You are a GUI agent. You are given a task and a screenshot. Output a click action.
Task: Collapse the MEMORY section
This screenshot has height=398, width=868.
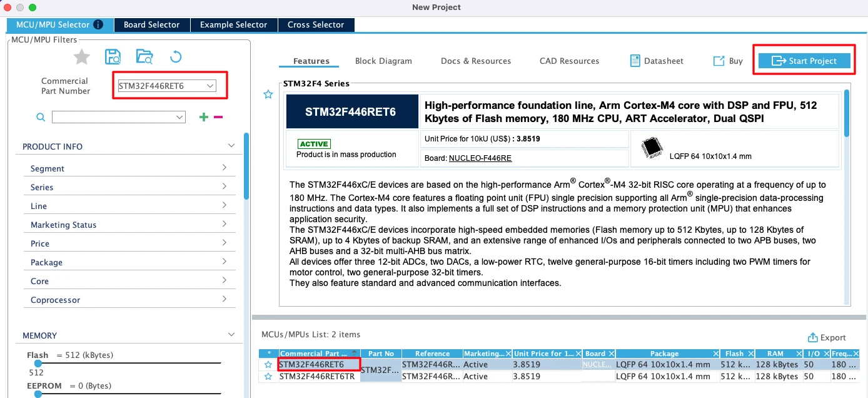tap(231, 335)
